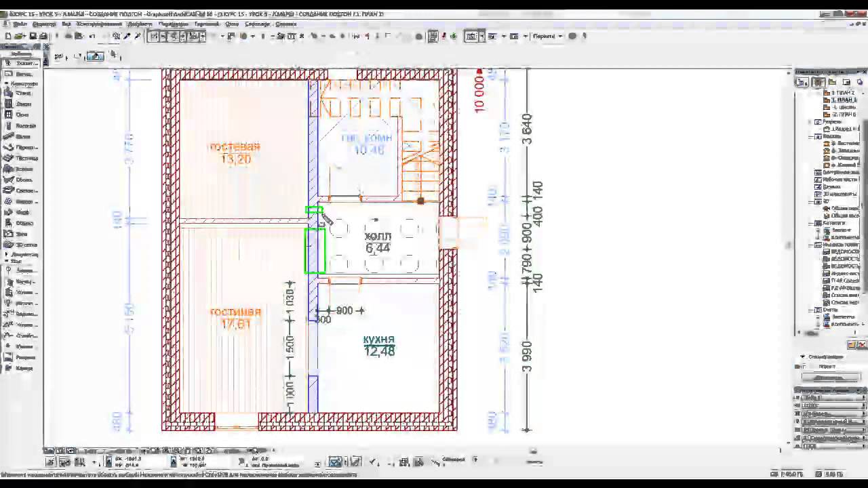Inject parameters with the syringe icon
The image size is (868, 488).
(137, 37)
